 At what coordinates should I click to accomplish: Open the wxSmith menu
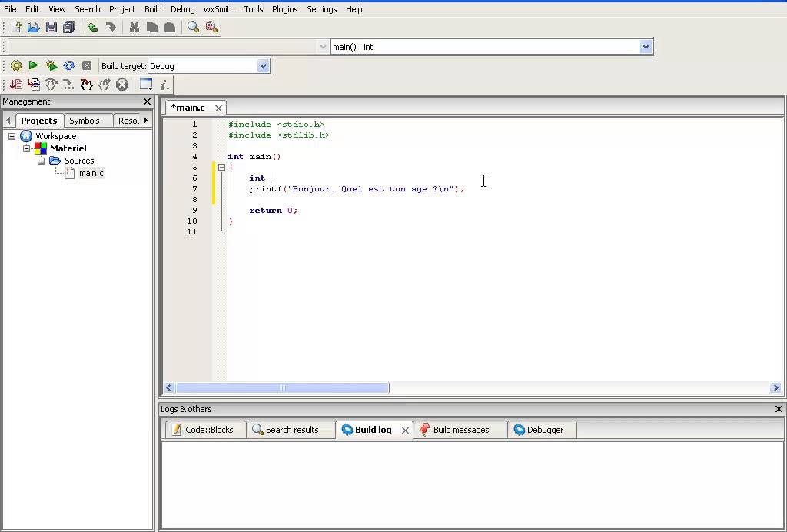pyautogui.click(x=219, y=9)
